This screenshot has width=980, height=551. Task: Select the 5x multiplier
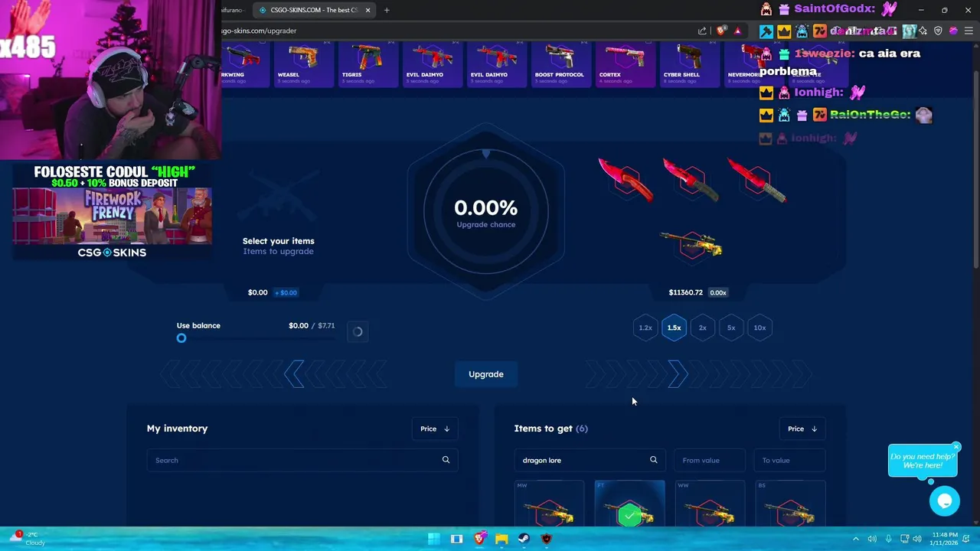point(731,328)
